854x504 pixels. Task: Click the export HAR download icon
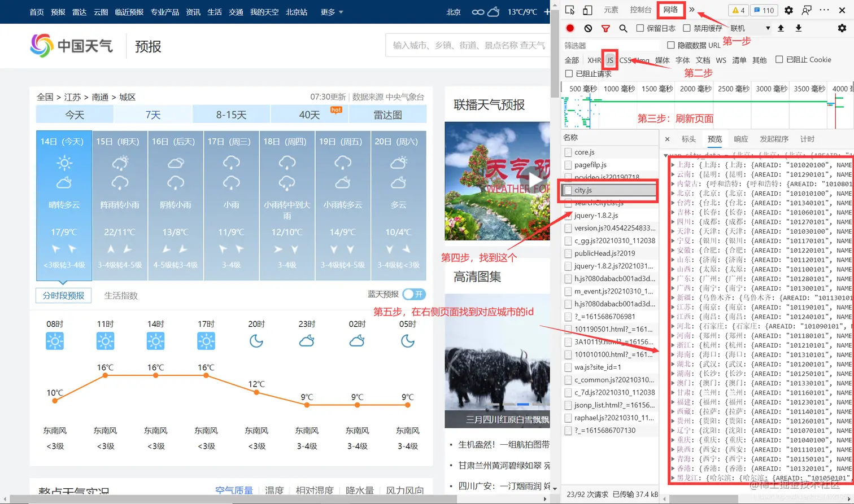798,28
